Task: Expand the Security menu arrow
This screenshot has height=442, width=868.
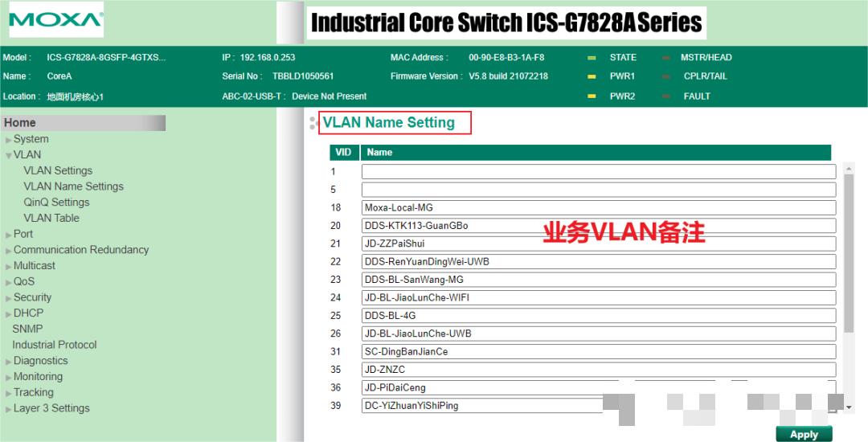Action: click(x=8, y=298)
